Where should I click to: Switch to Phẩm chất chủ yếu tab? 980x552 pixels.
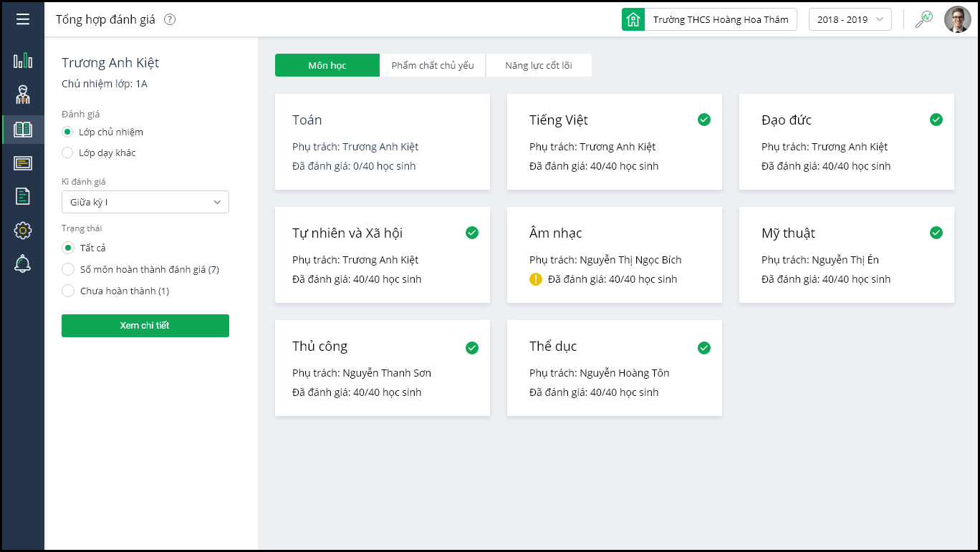tap(433, 65)
